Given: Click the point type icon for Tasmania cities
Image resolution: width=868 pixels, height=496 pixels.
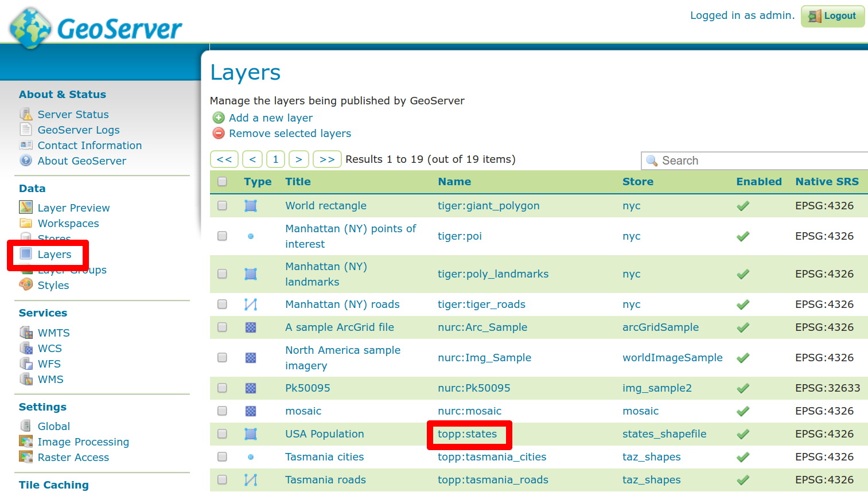Looking at the screenshot, I should point(251,457).
